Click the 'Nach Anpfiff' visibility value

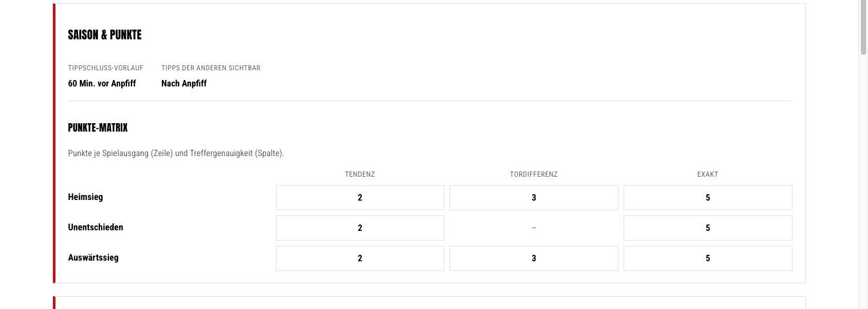coord(184,83)
